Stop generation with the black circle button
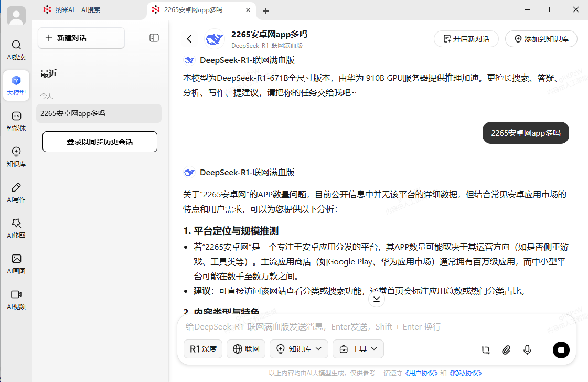 point(561,350)
